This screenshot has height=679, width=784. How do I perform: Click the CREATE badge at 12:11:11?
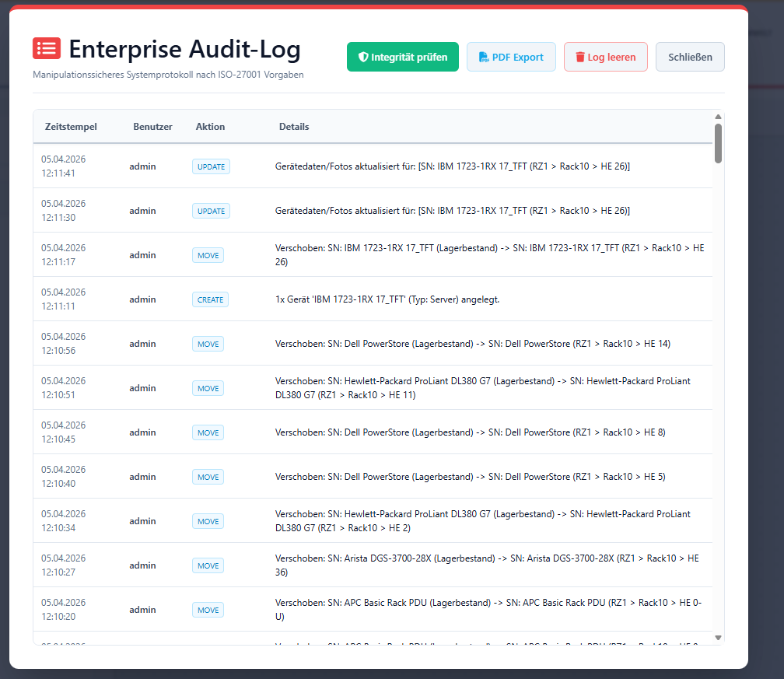pos(211,299)
